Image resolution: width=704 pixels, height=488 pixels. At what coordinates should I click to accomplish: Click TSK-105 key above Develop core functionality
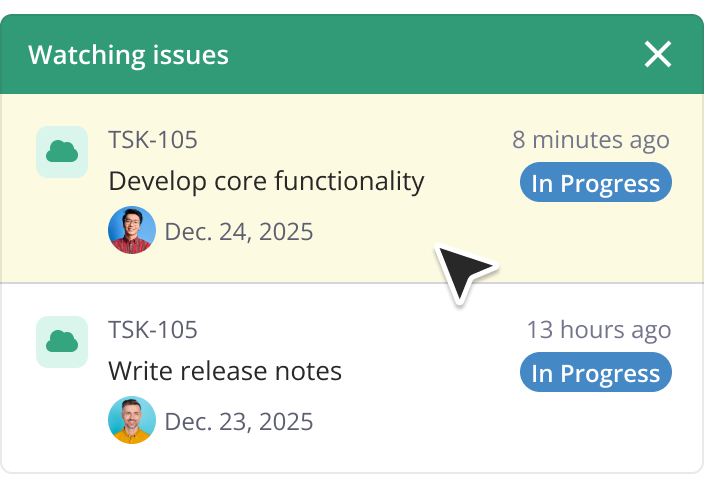click(x=153, y=140)
